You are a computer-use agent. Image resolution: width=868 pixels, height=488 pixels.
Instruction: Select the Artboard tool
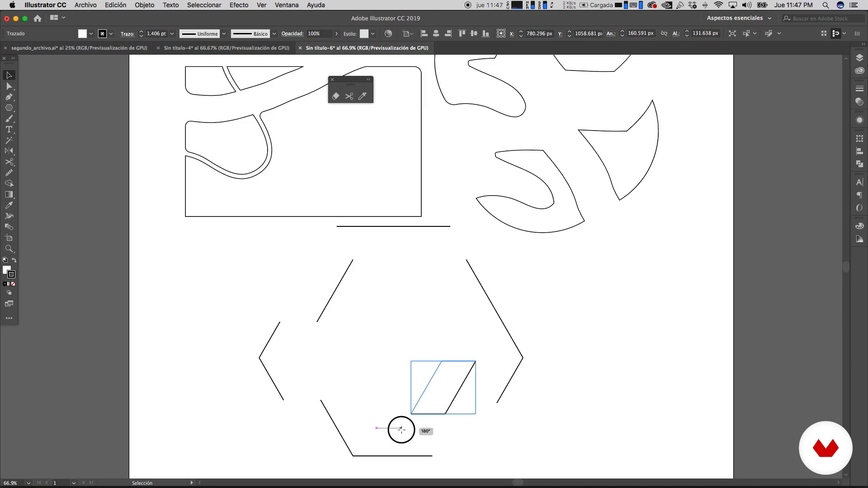point(9,238)
